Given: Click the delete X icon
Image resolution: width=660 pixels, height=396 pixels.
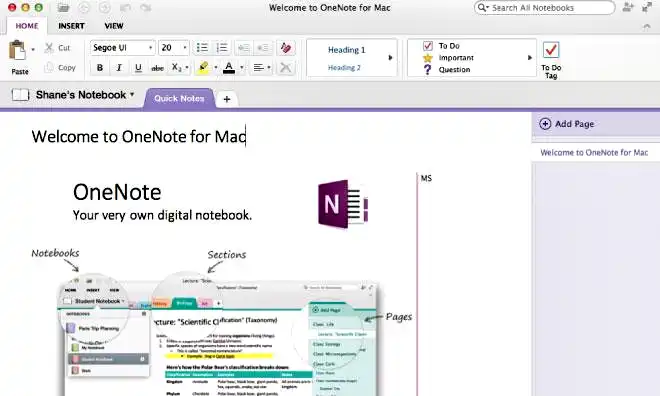Looking at the screenshot, I should pos(285,67).
